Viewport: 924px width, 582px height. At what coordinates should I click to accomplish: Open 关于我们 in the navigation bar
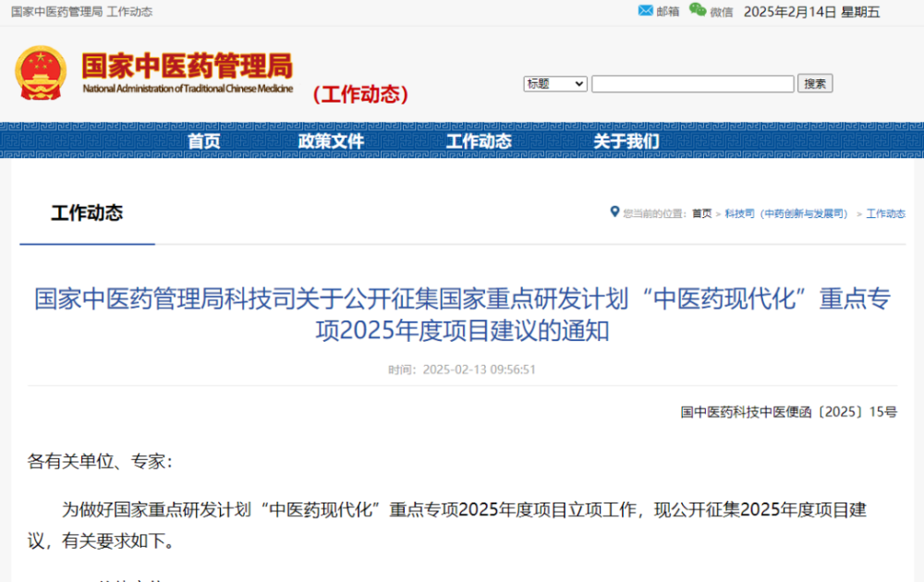(x=626, y=141)
